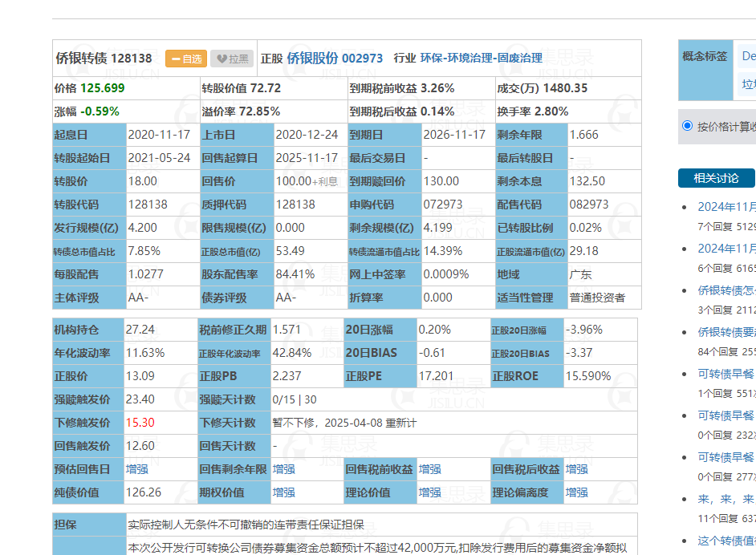The height and width of the screenshot is (555, 756).
Task: Click 增强 in the 期权价值 row
Action: tap(284, 492)
